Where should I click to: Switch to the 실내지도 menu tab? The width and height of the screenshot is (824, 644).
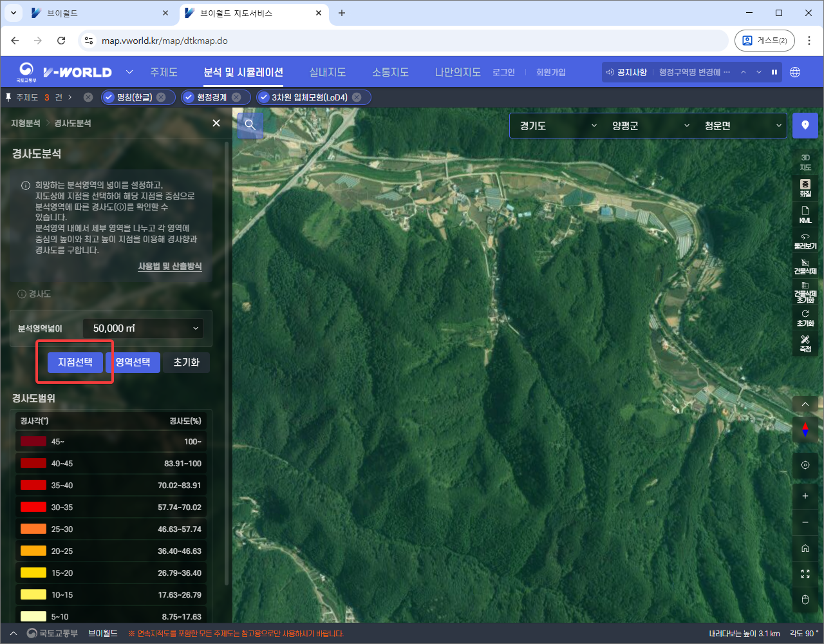click(327, 72)
